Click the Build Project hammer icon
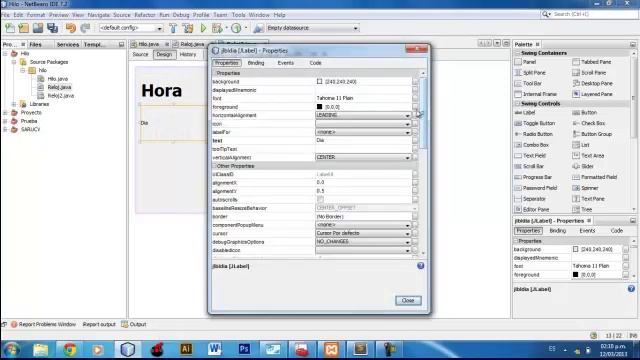This screenshot has height=360, width=640. [x=173, y=28]
